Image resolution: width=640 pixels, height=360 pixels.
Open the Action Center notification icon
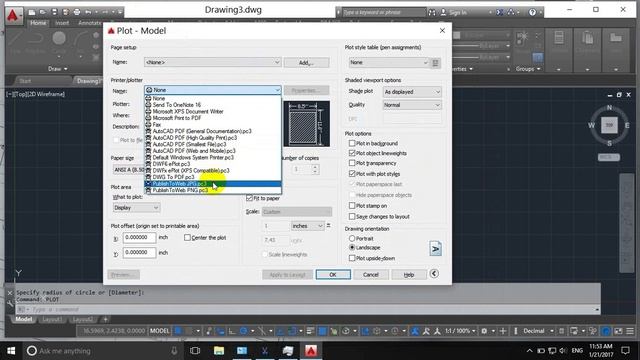tap(625, 351)
